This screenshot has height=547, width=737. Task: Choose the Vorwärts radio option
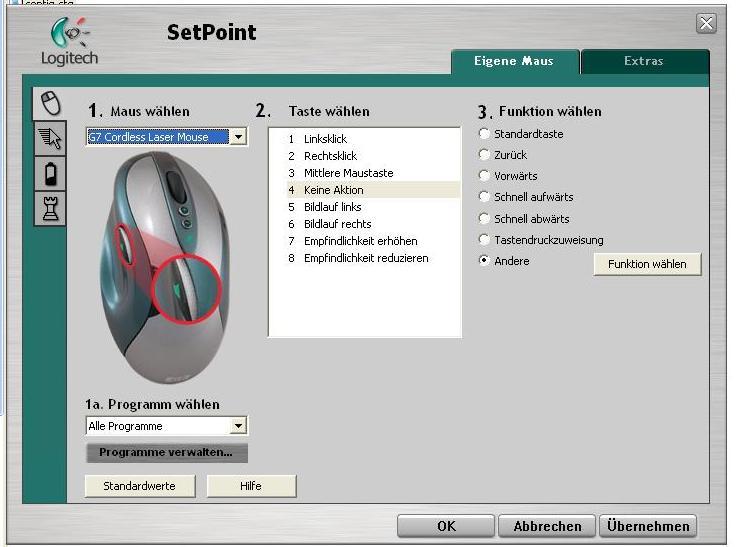tap(484, 175)
